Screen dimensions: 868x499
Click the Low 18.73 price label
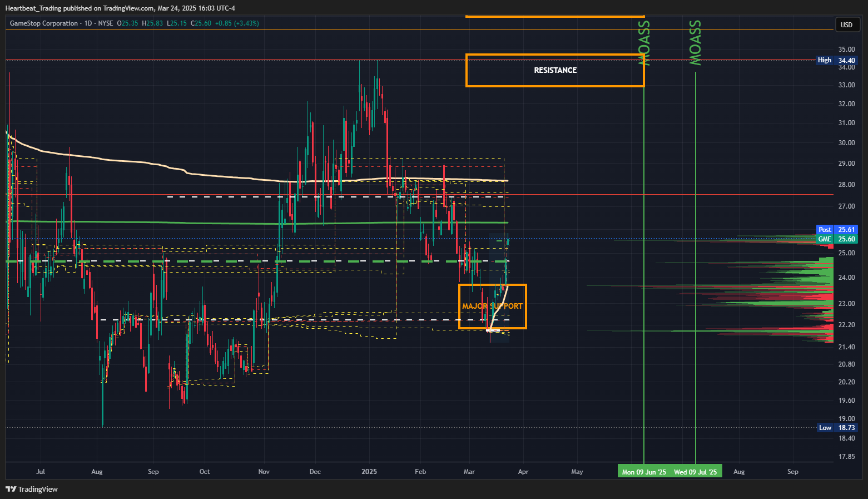tap(837, 428)
